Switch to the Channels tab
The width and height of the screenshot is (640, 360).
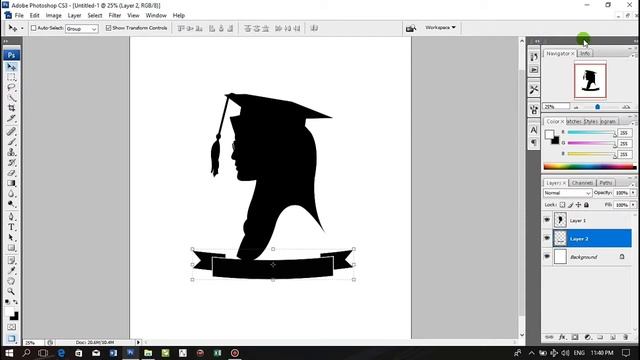pyautogui.click(x=582, y=183)
